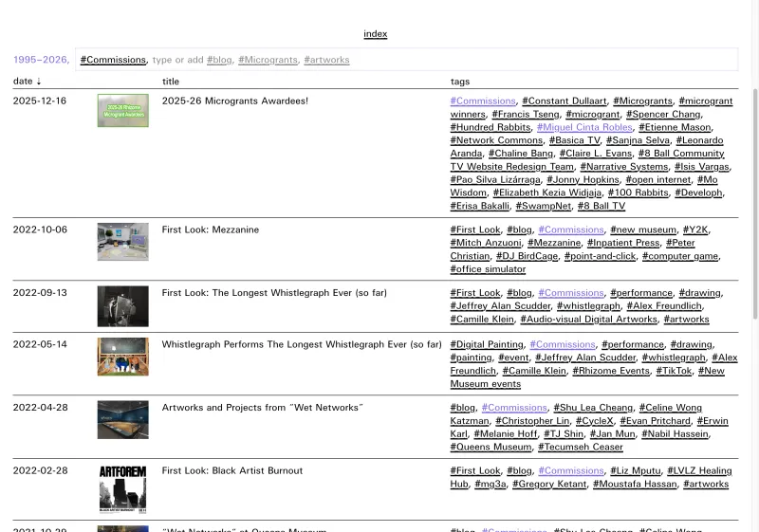Screen dimensions: 759x532
Task: Click the #Queens Museum tag
Action: (x=491, y=447)
